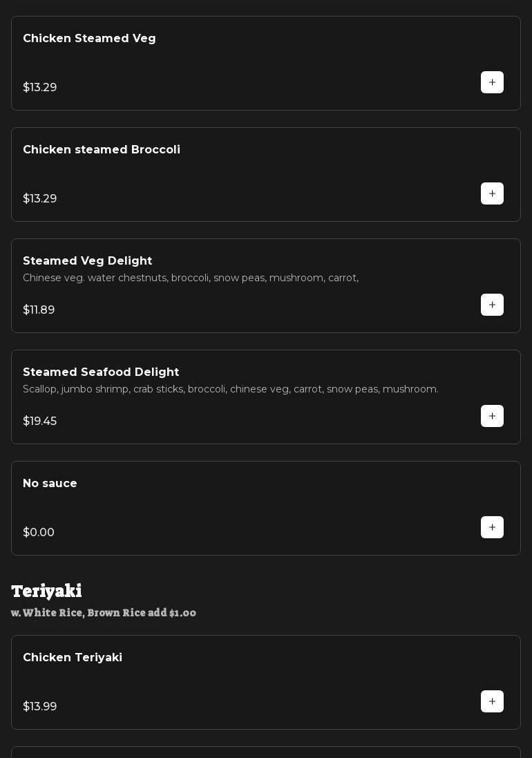Open the Chicken Steamed Veg item title

point(89,39)
